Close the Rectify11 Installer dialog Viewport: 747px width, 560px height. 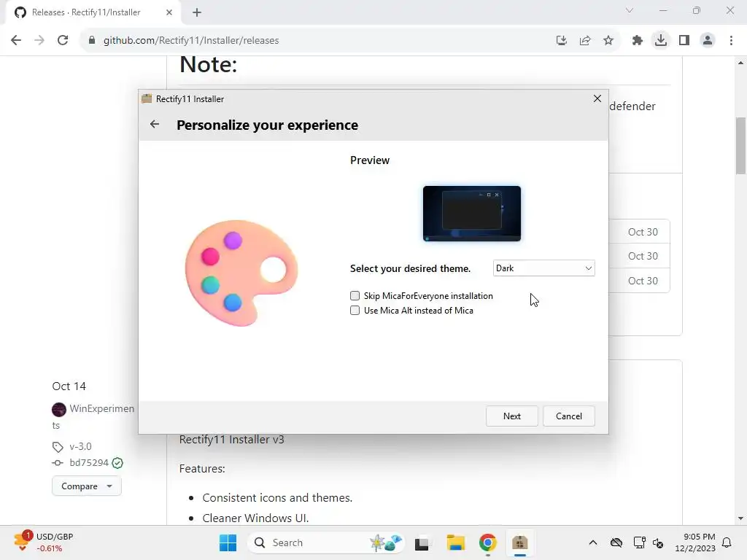tap(597, 98)
